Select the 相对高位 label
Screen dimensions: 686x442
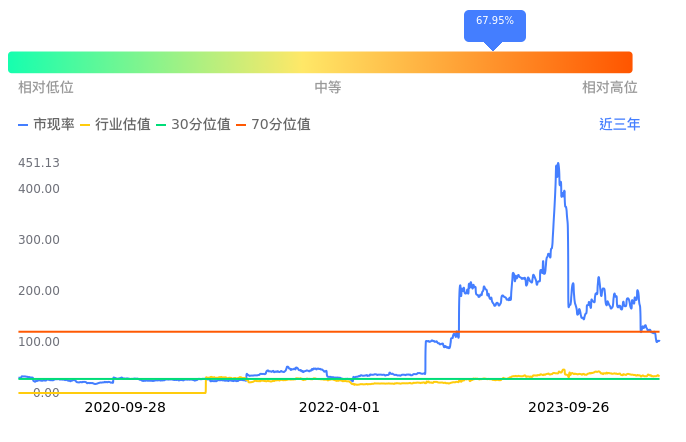(x=609, y=88)
